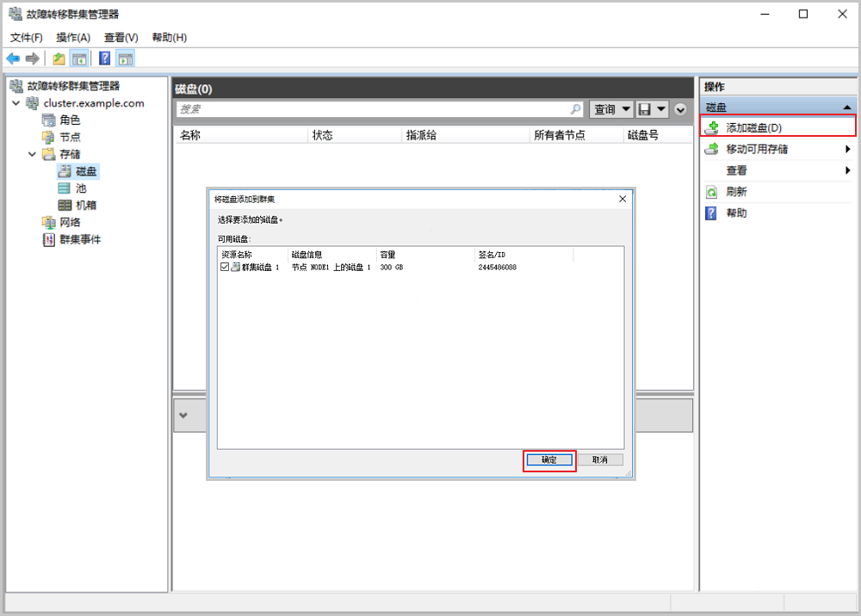Click the up-one-level folder toolbar icon

(x=59, y=59)
